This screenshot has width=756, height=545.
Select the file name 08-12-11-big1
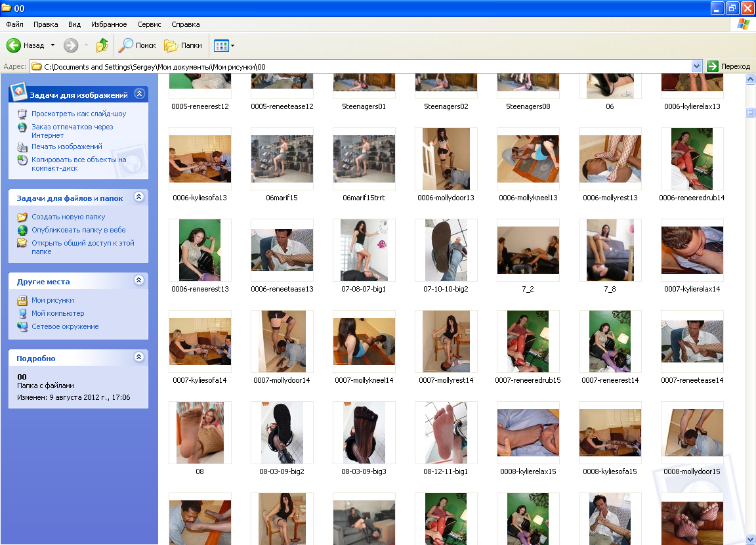[x=446, y=471]
